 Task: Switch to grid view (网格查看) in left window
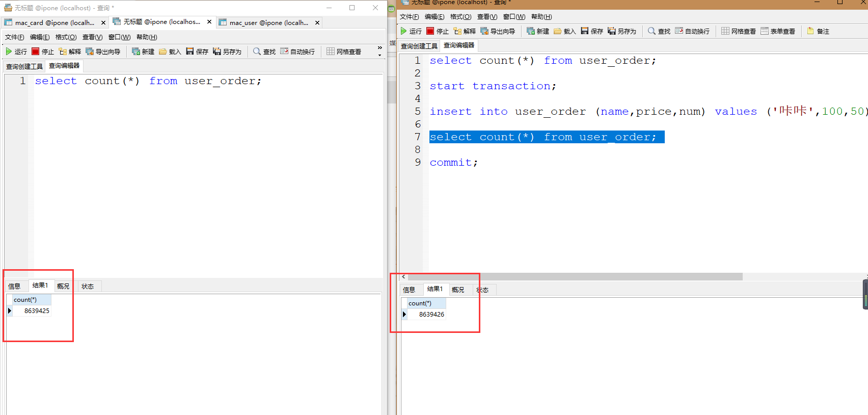coord(344,51)
